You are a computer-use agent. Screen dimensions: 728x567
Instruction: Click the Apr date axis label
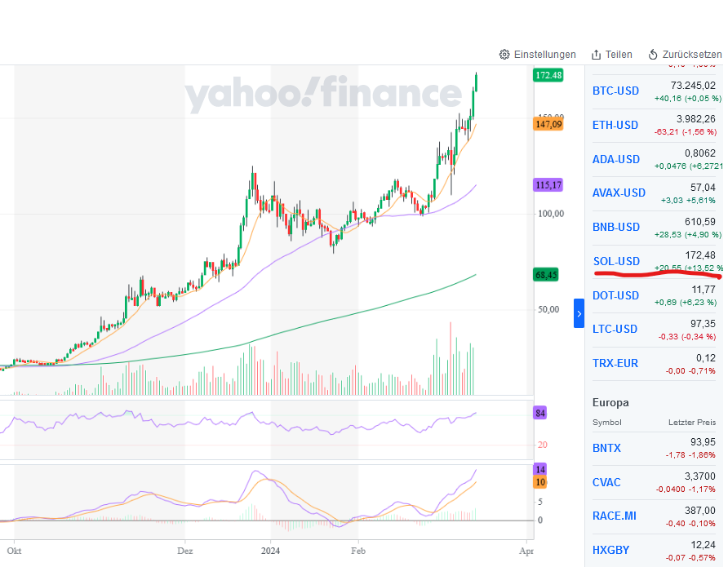click(526, 551)
